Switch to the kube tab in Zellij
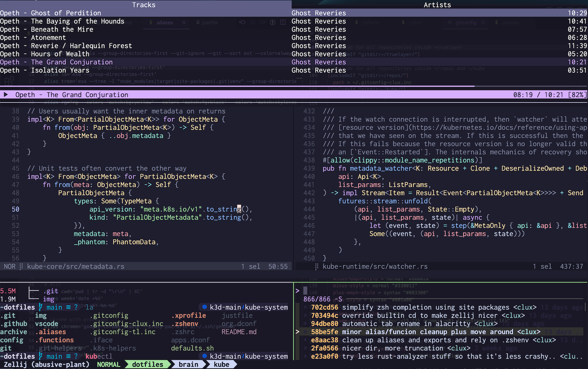The width and height of the screenshot is (588, 369). click(221, 364)
